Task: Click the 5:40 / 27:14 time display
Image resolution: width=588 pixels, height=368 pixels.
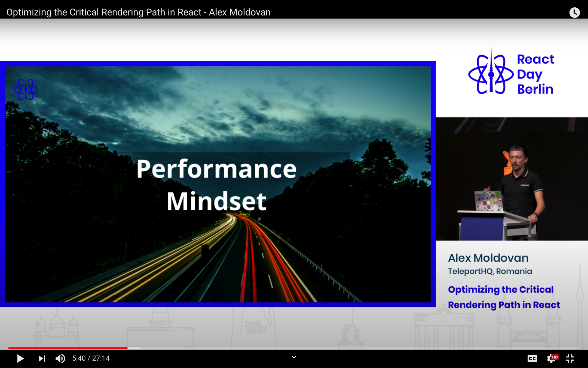Action: coord(91,358)
